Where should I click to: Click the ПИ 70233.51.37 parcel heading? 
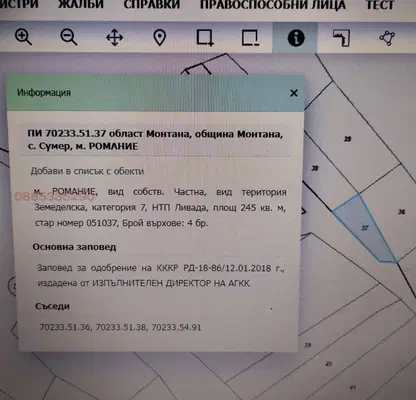tap(155, 140)
